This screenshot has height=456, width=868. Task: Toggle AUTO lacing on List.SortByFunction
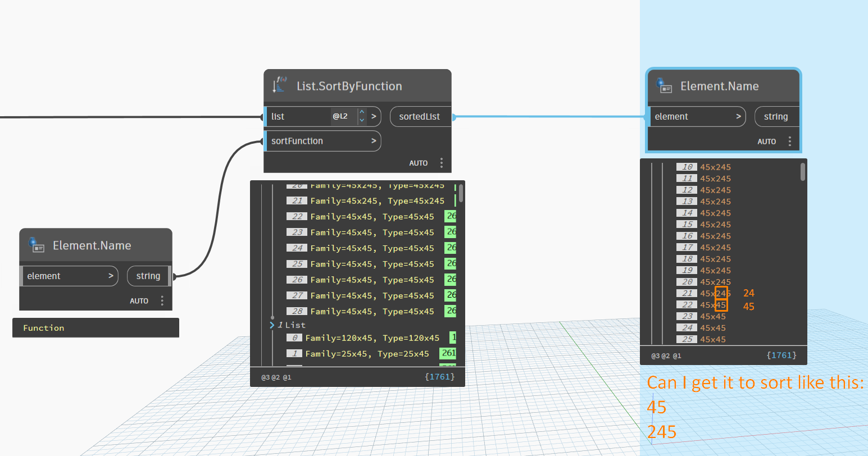419,162
